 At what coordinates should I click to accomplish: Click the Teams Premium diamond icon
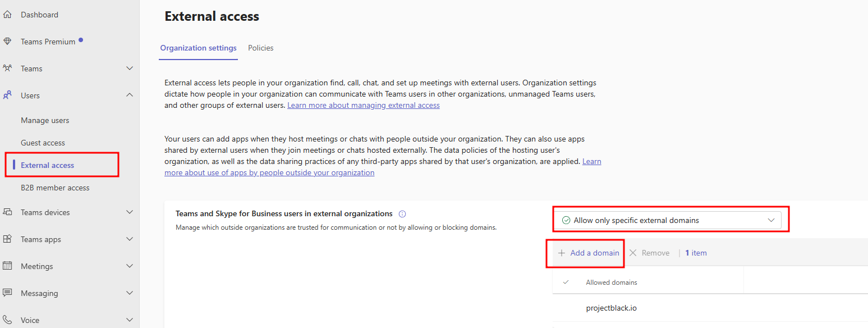point(7,42)
